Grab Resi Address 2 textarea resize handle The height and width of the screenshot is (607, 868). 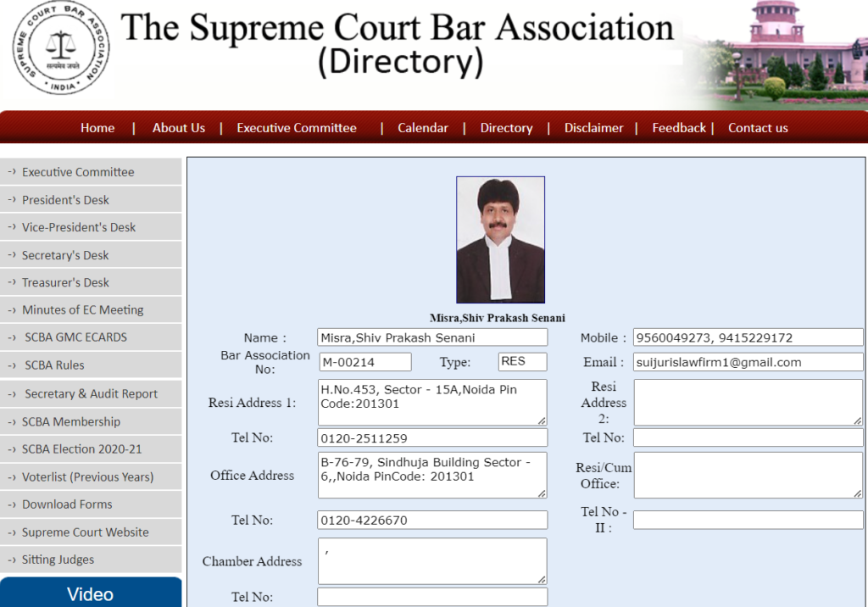pos(858,420)
